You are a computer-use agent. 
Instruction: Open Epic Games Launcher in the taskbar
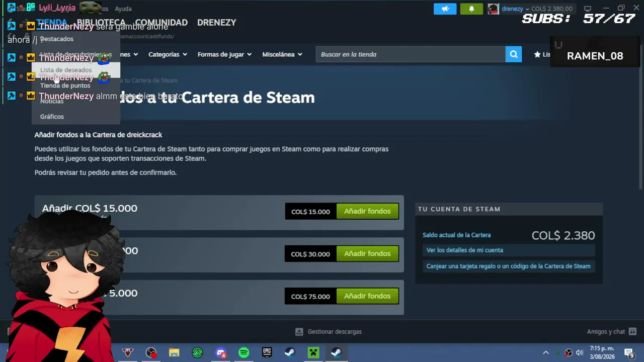pos(267,352)
